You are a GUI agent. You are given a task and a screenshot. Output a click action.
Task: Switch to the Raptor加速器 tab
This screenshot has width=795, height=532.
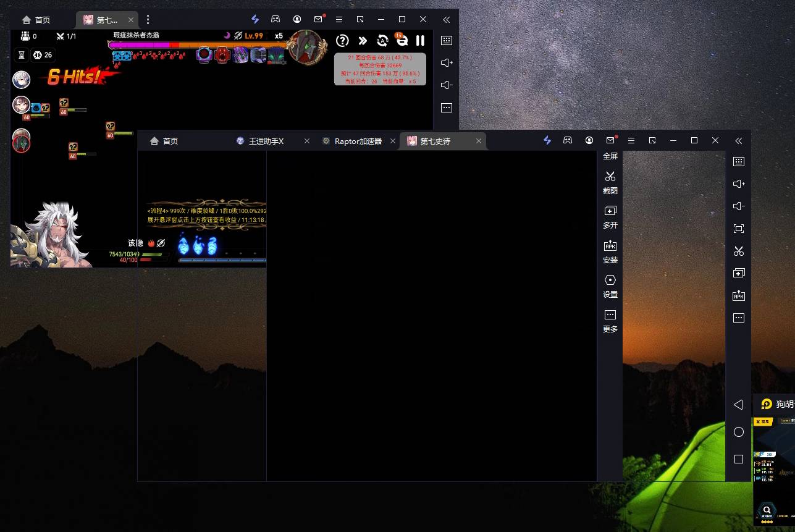(358, 141)
